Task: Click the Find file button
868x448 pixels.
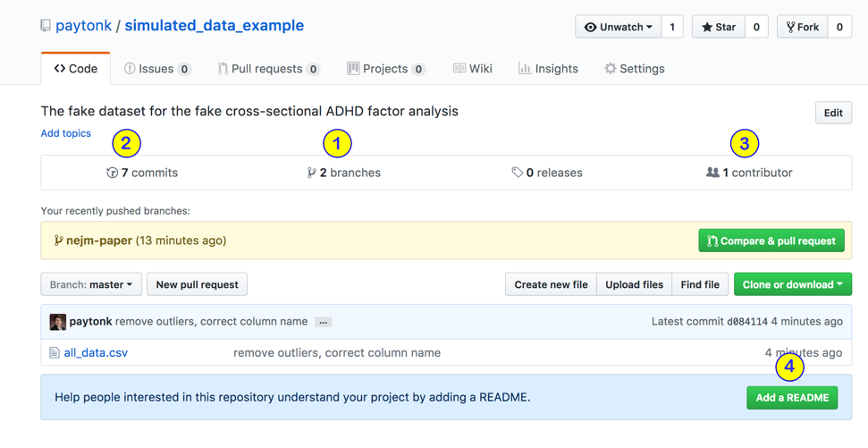Action: (x=700, y=284)
